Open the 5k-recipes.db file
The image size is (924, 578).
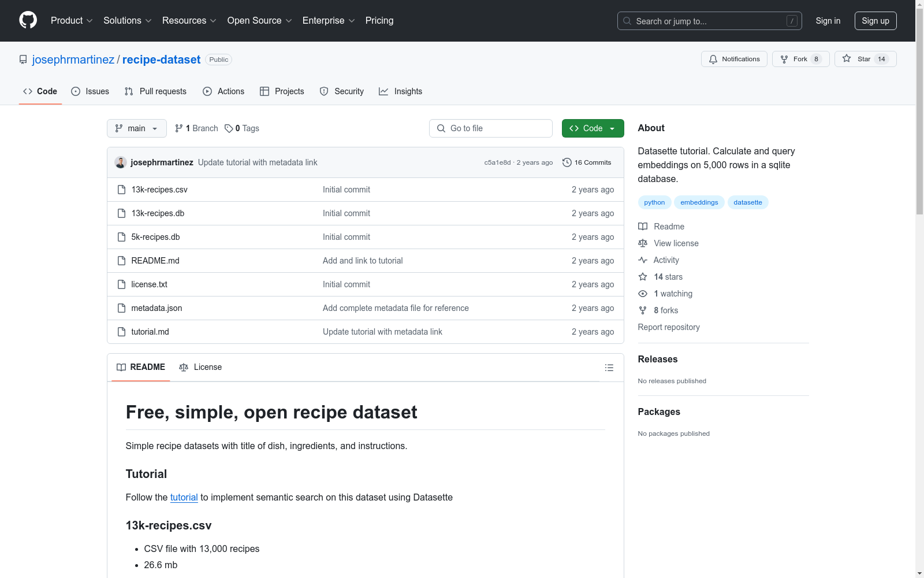coord(155,237)
